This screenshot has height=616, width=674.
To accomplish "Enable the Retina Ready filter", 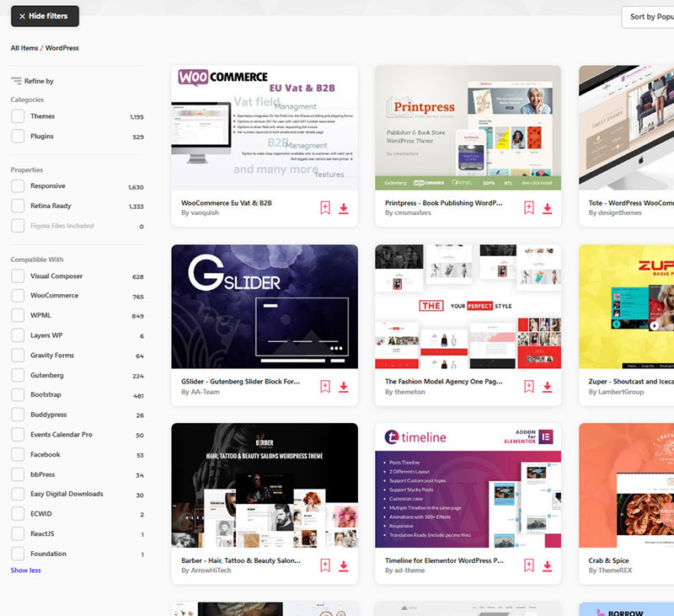I will (x=18, y=206).
